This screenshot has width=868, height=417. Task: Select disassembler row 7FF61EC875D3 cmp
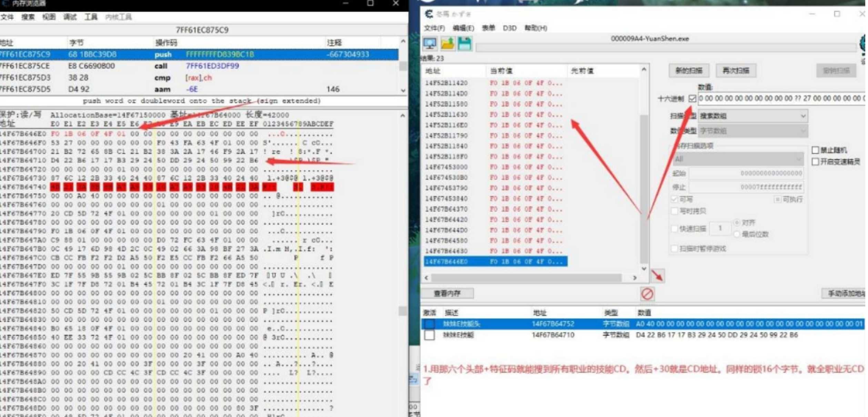pyautogui.click(x=199, y=78)
